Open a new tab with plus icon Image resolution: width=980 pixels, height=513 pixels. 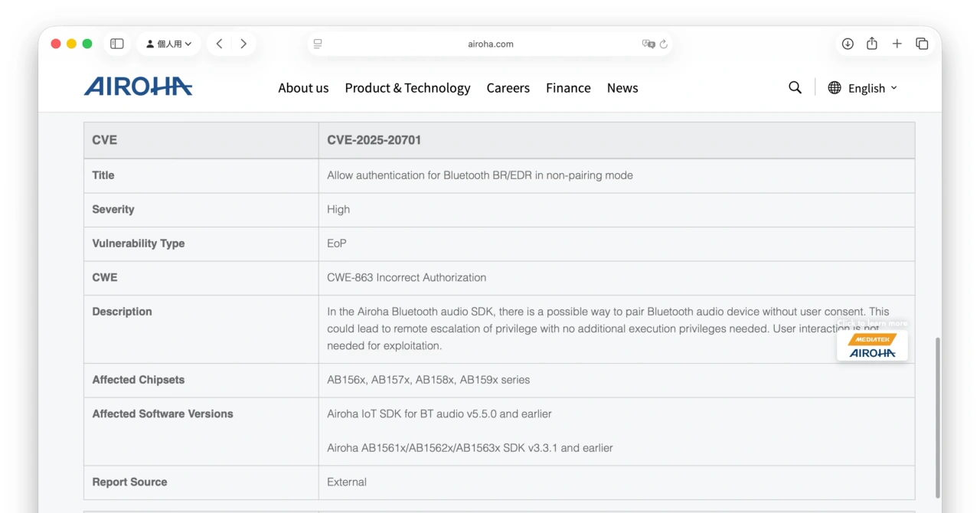(x=897, y=44)
